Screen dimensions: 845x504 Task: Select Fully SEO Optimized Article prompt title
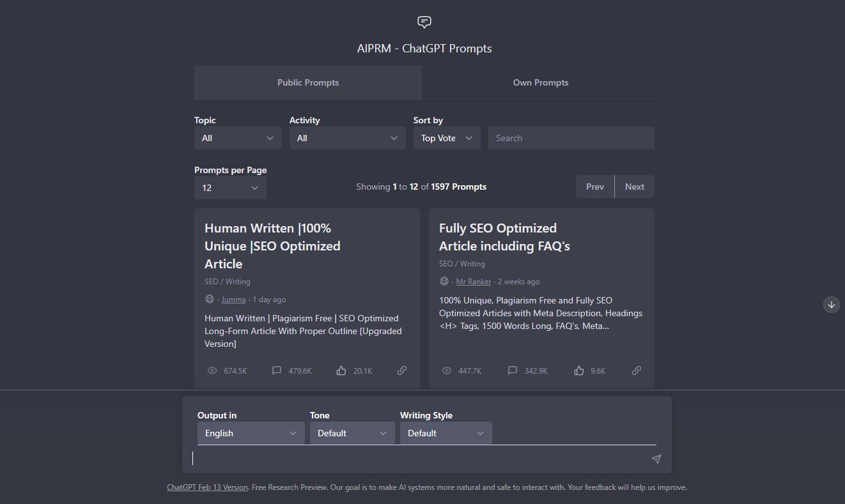[504, 237]
